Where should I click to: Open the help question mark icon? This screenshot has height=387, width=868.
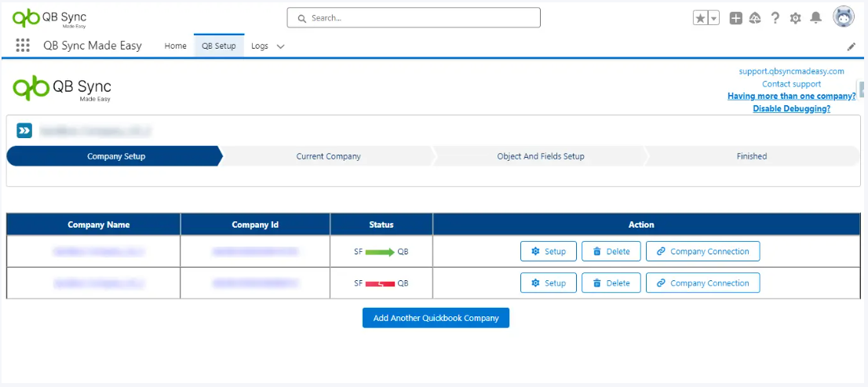click(x=775, y=18)
